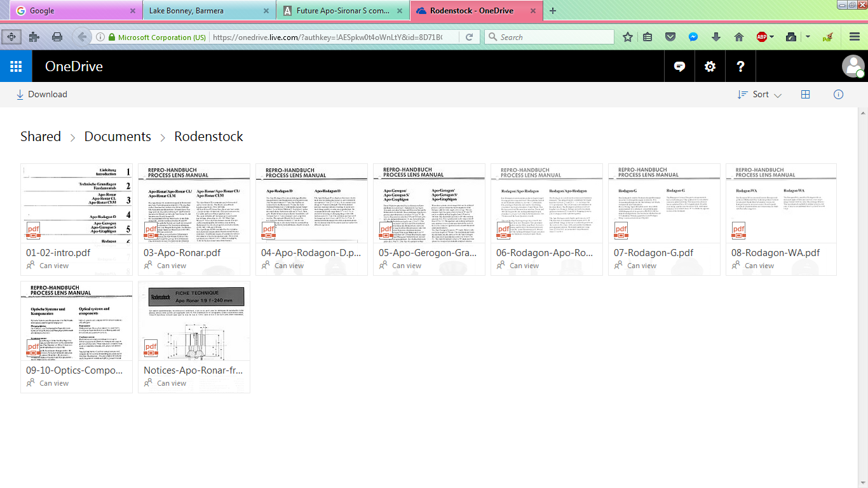
Task: Open the 04-Apo-Rodagon-D file thumbnail
Action: [x=311, y=203]
